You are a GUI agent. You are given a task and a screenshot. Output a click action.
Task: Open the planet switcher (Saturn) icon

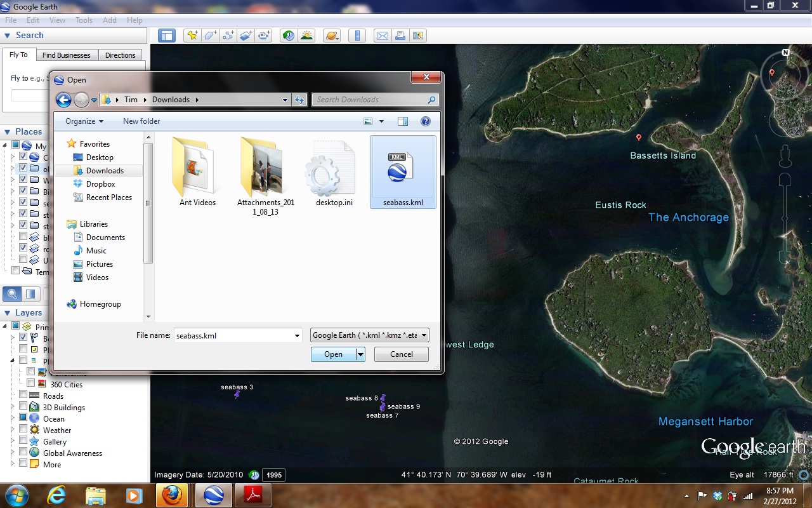[x=332, y=36]
